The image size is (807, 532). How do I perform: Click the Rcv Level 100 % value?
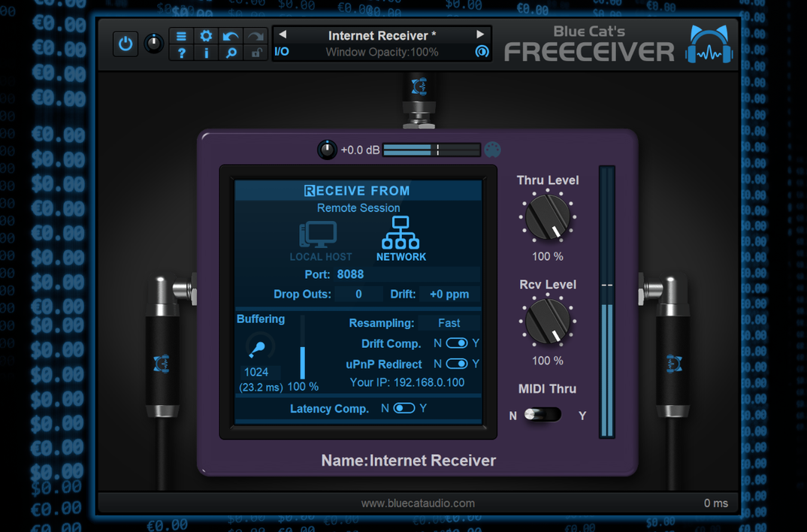(x=548, y=361)
